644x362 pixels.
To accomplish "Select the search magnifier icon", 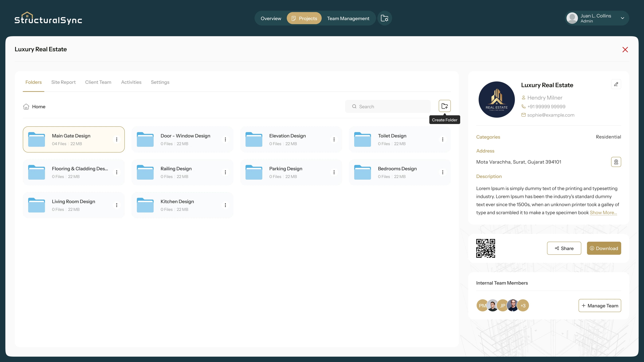I will [x=354, y=106].
